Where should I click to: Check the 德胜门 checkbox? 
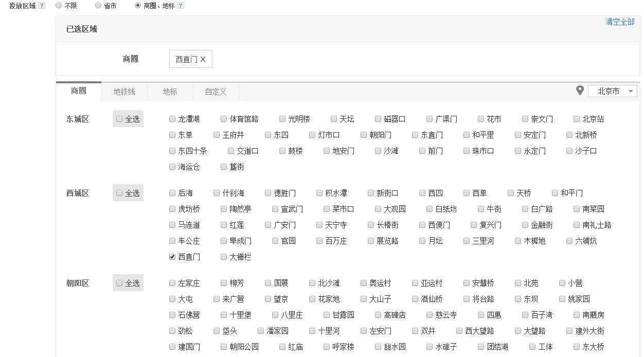coord(268,193)
